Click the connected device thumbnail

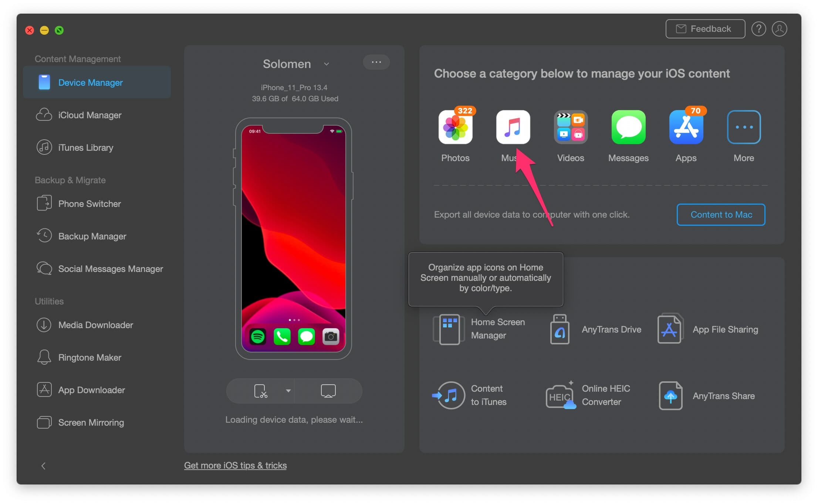(294, 236)
